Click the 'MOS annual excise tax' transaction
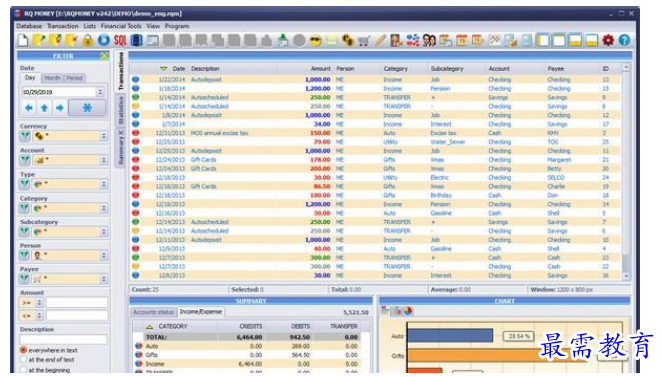Viewport: 662px width, 377px height. tap(219, 133)
